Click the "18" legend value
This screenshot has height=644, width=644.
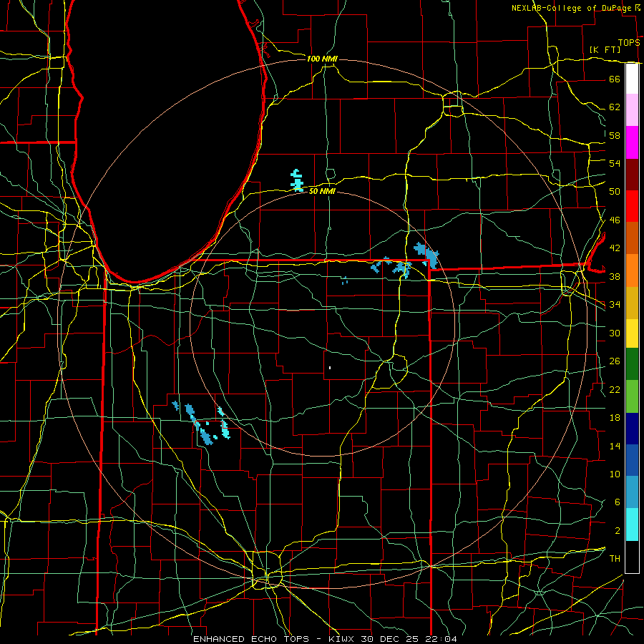point(615,418)
